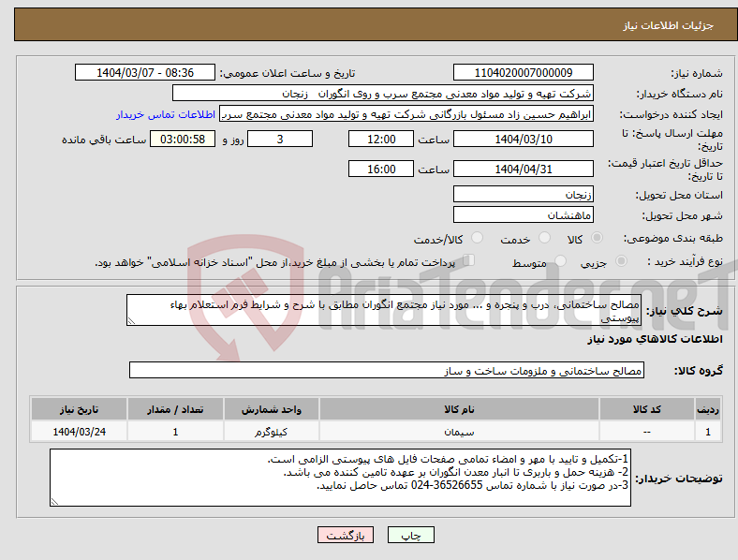The width and height of the screenshot is (738, 560).
Task: Select the خدمت radio button
Action: 544,238
